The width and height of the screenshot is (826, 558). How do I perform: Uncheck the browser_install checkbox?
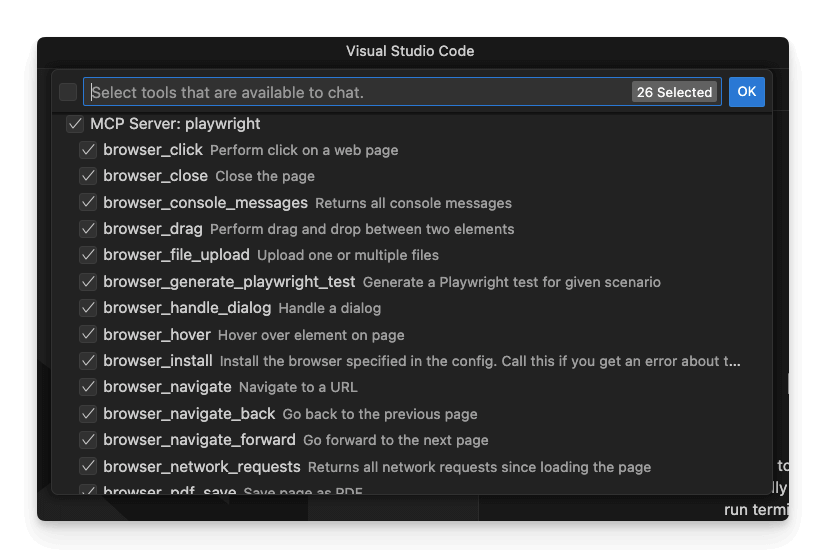[x=88, y=361]
